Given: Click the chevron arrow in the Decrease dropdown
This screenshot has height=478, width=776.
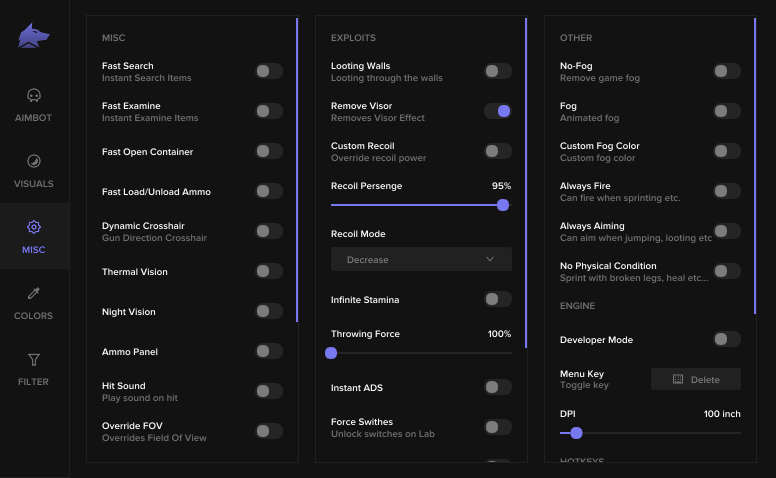Looking at the screenshot, I should (x=489, y=259).
